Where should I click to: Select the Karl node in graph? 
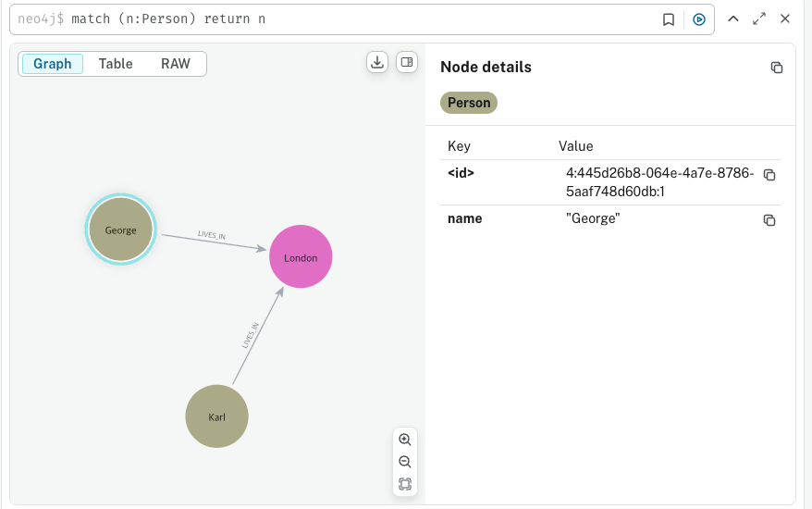[217, 416]
